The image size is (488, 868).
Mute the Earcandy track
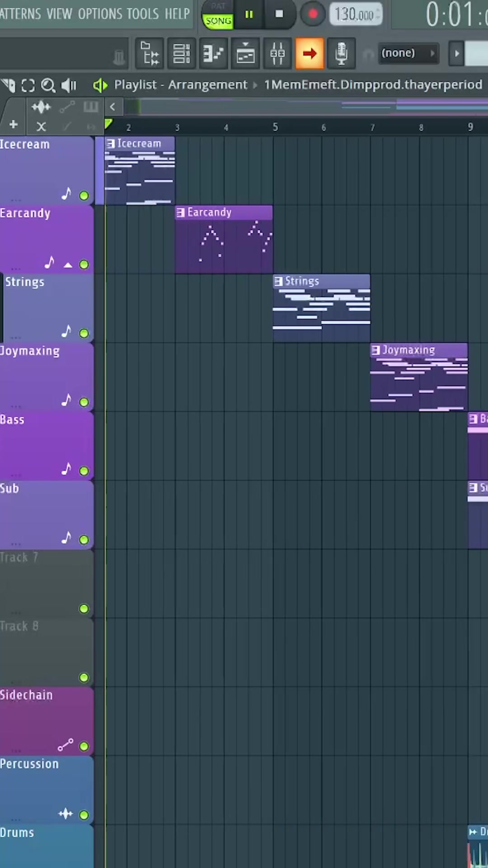tap(84, 264)
